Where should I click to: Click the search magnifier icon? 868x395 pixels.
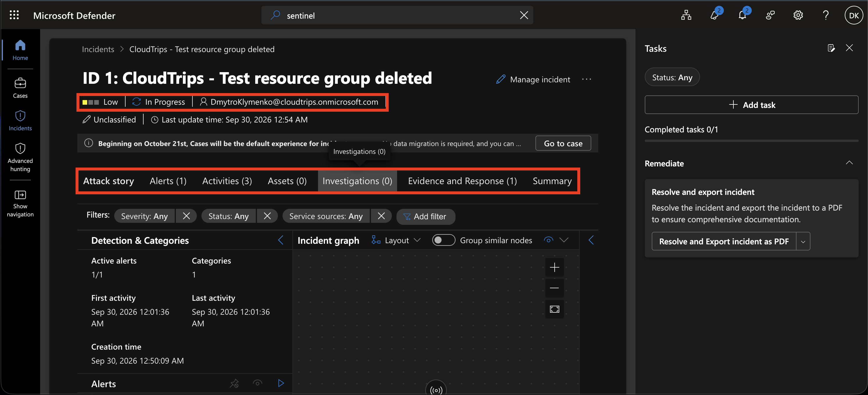(x=275, y=15)
